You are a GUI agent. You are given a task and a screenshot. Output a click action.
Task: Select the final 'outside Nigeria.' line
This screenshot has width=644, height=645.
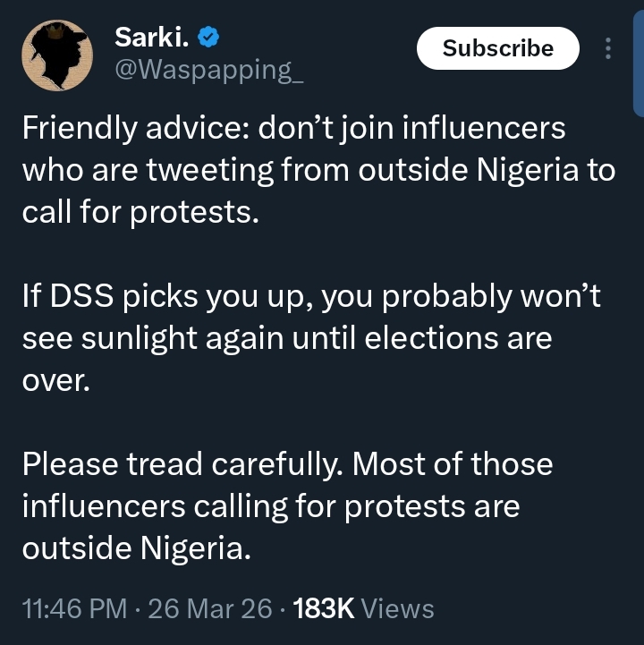point(136,549)
